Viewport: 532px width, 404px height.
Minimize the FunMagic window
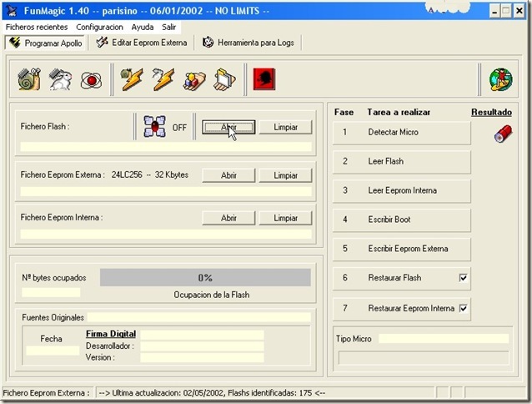coord(494,12)
